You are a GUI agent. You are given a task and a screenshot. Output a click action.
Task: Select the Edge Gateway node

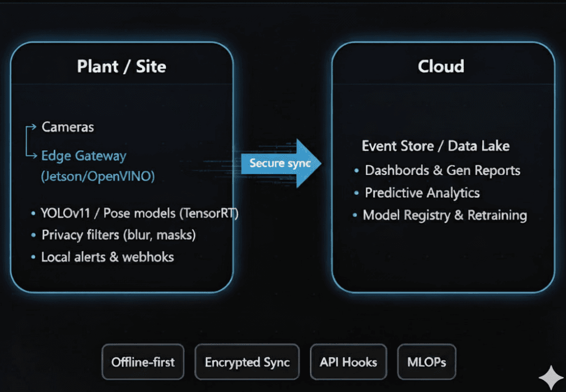tap(83, 156)
